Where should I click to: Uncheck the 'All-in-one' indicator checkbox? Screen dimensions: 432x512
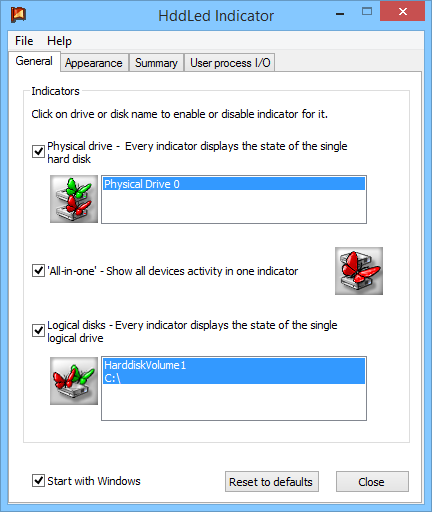coord(38,270)
